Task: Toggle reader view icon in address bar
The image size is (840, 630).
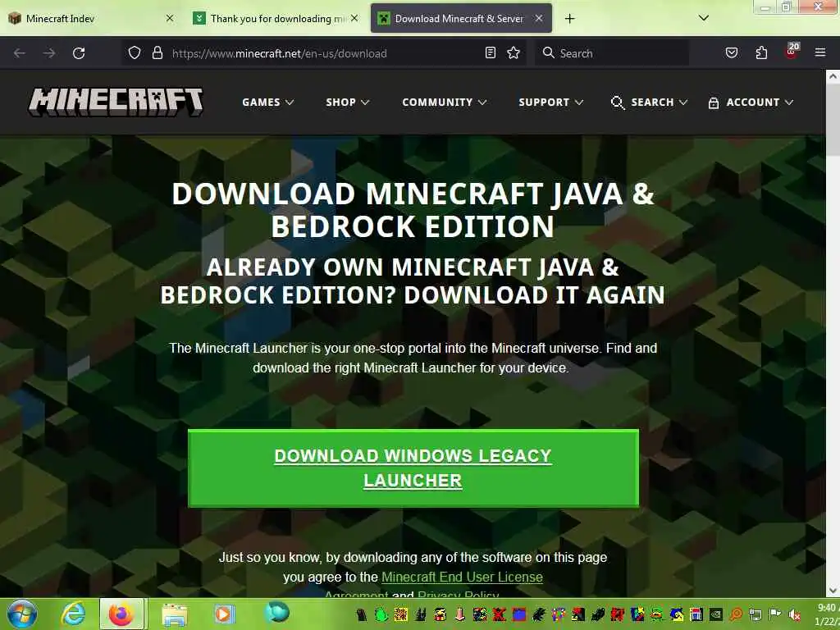Action: point(491,53)
